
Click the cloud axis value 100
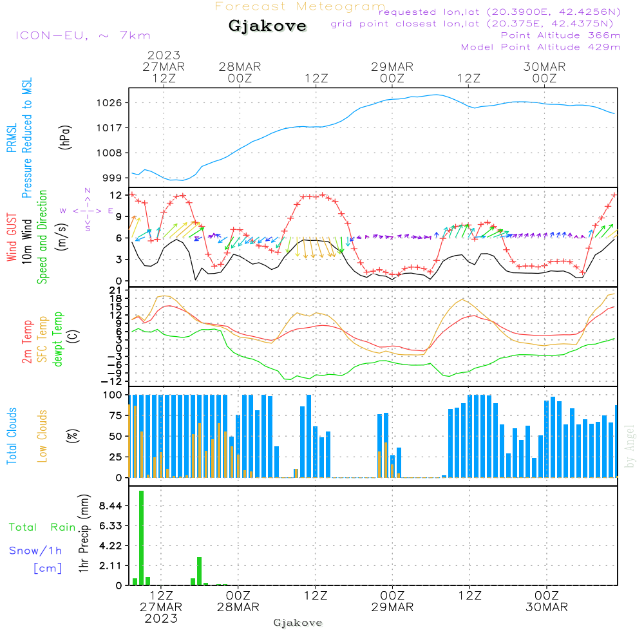coord(113,395)
